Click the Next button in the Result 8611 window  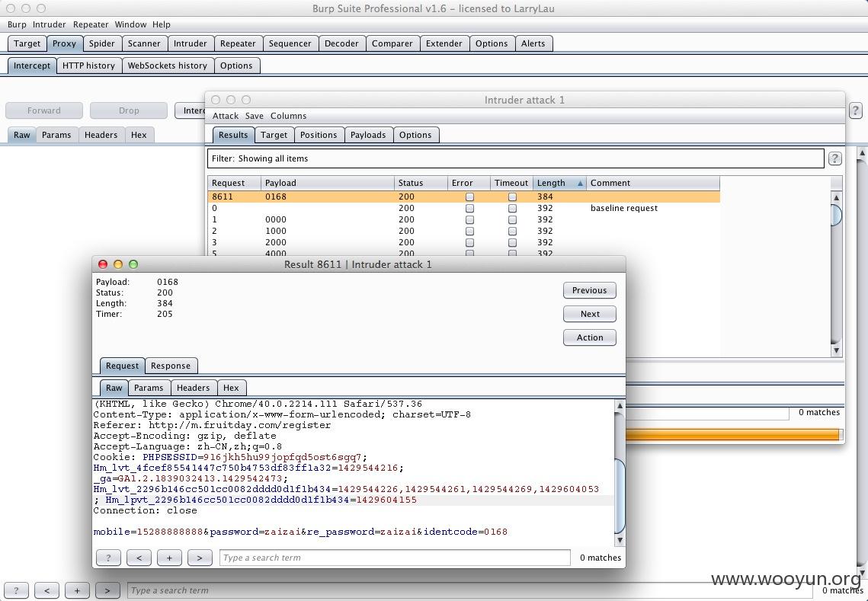pos(590,315)
